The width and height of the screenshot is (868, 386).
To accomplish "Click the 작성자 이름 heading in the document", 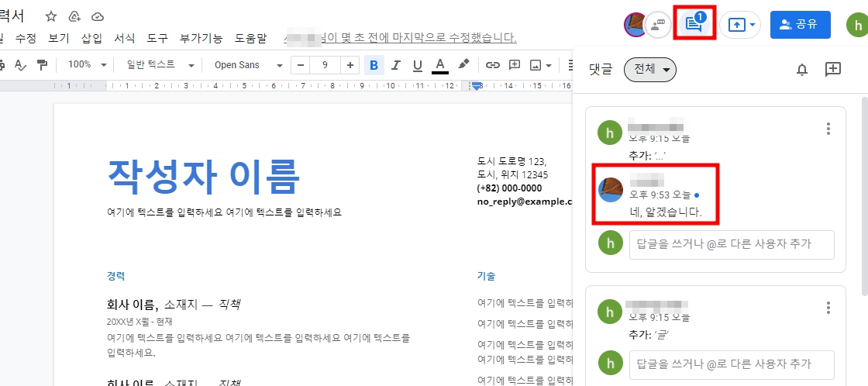I will point(203,177).
